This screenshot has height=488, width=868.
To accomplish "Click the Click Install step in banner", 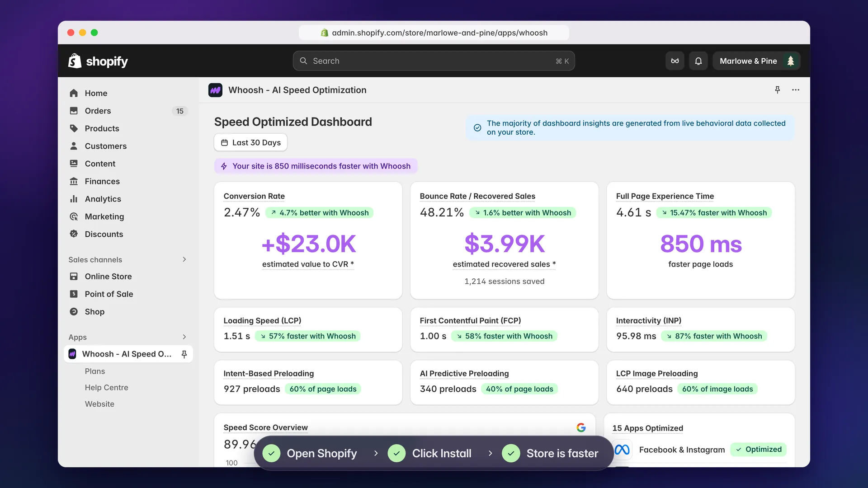I will pos(430,453).
